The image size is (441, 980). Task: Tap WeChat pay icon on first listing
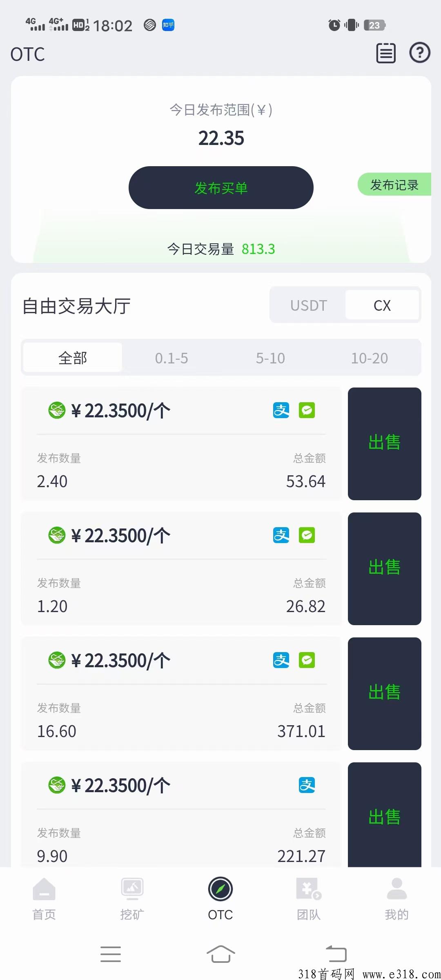point(307,410)
